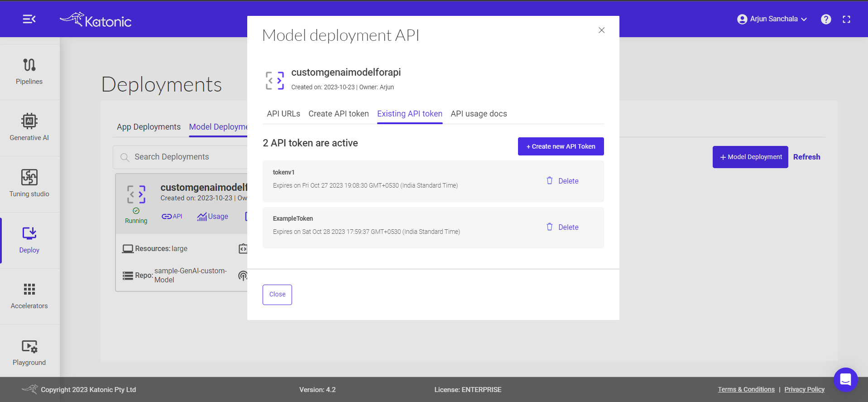Open Generative AI from the sidebar
Screen dimensions: 868x402
29,128
